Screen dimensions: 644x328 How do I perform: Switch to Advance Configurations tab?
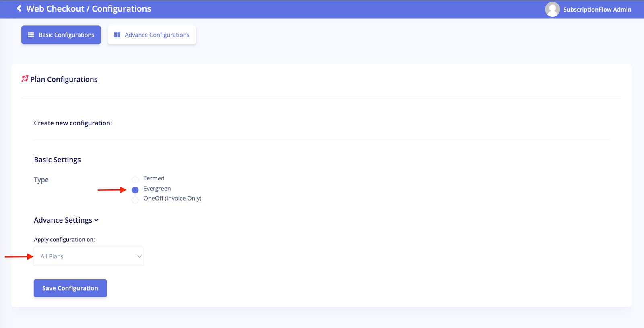point(152,35)
